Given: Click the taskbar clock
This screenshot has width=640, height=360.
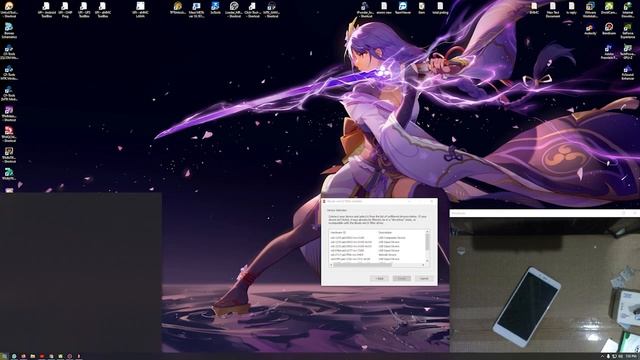Looking at the screenshot, I should pos(630,356).
